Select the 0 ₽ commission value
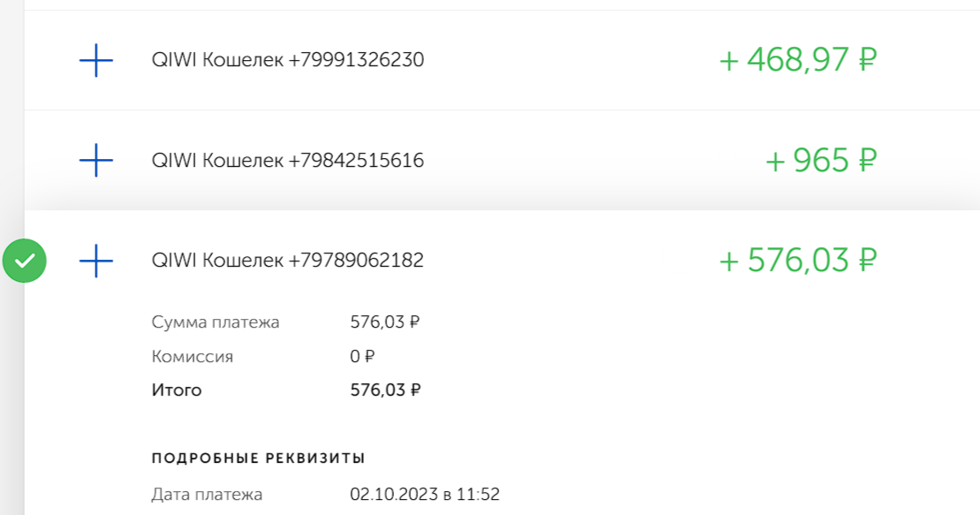Viewport: 980px width, 515px height. pos(362,357)
